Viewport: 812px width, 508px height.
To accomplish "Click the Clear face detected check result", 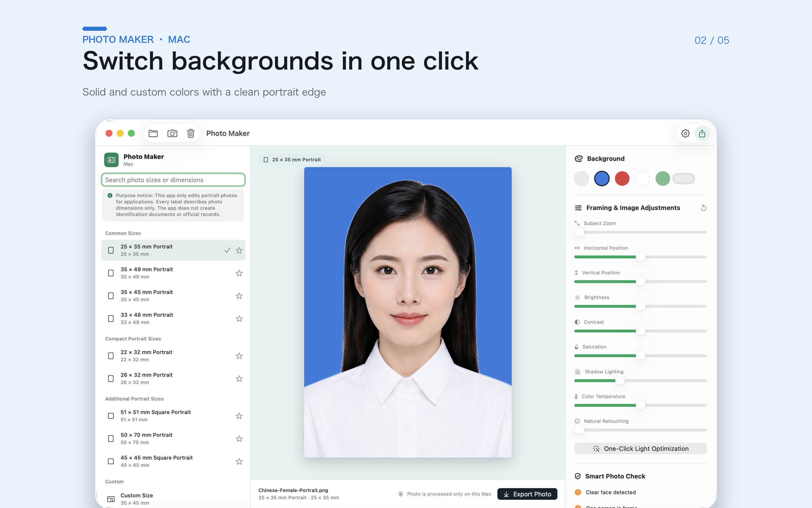I will 611,492.
